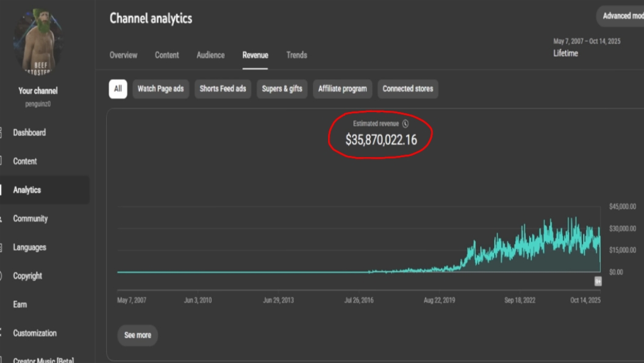
Task: Click the clock icon beside Estimated revenue
Action: (406, 124)
